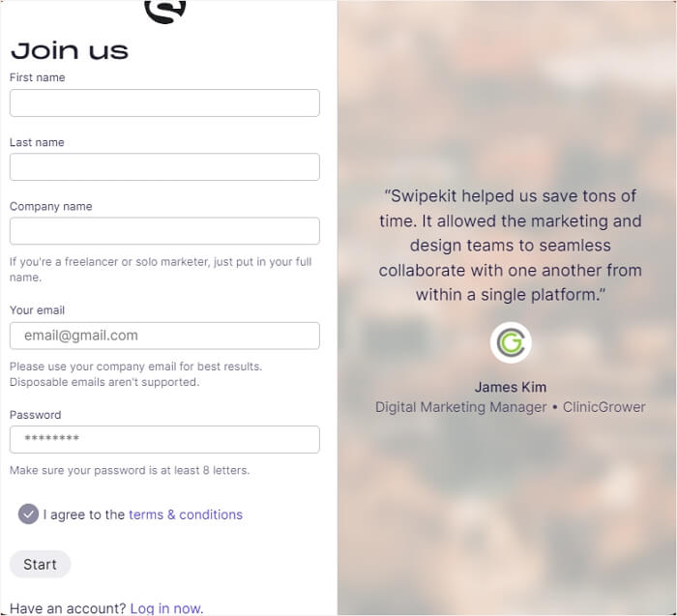This screenshot has width=677, height=616.
Task: Click into the Last name field
Action: (164, 167)
